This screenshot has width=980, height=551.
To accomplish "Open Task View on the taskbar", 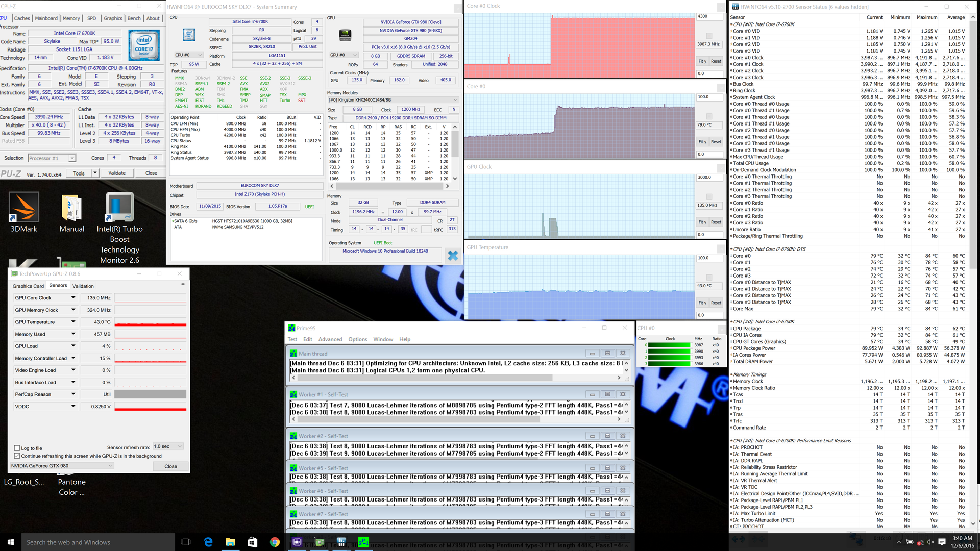I will (186, 542).
